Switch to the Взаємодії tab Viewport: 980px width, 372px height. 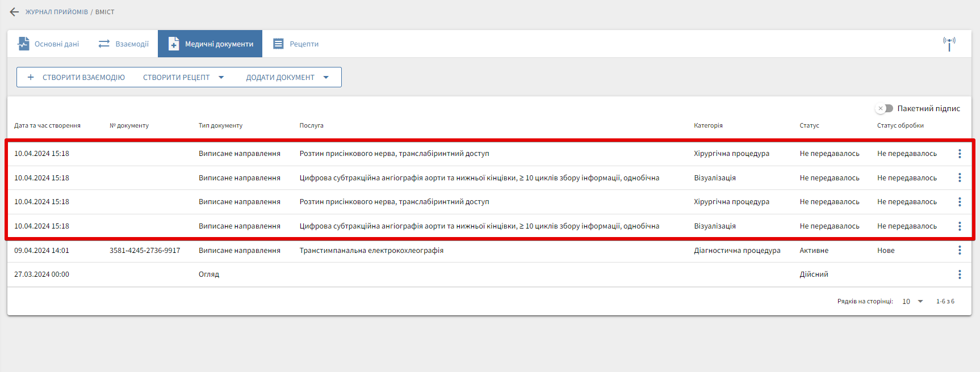pyautogui.click(x=124, y=44)
